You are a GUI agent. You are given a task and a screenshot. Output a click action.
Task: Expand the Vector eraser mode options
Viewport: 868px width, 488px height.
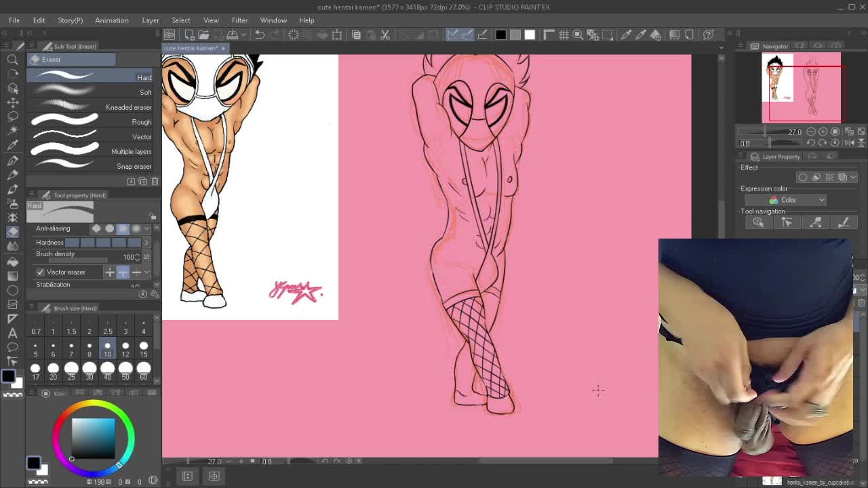click(146, 272)
